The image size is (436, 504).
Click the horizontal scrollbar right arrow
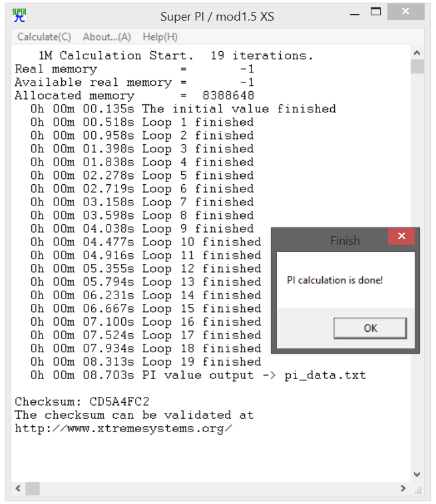point(403,489)
